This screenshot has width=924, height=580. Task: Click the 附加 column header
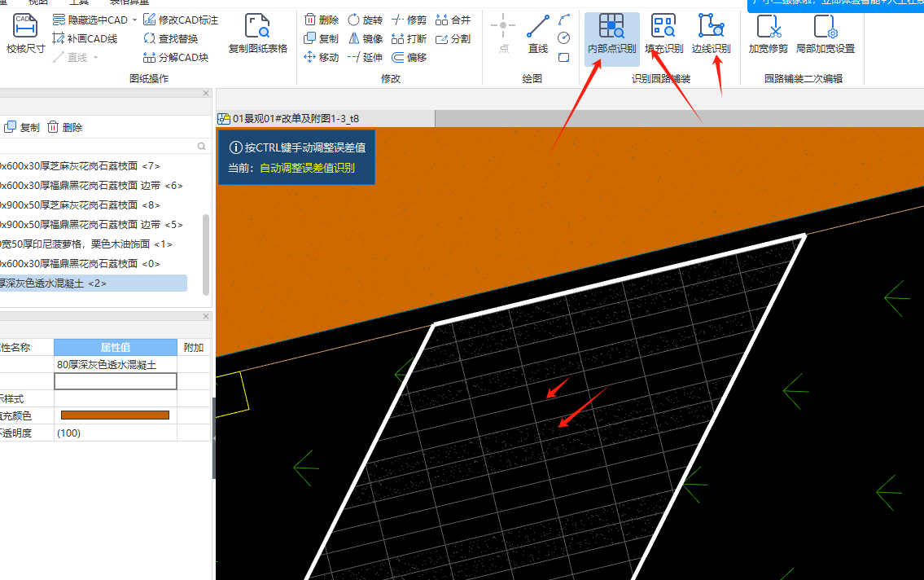click(193, 348)
